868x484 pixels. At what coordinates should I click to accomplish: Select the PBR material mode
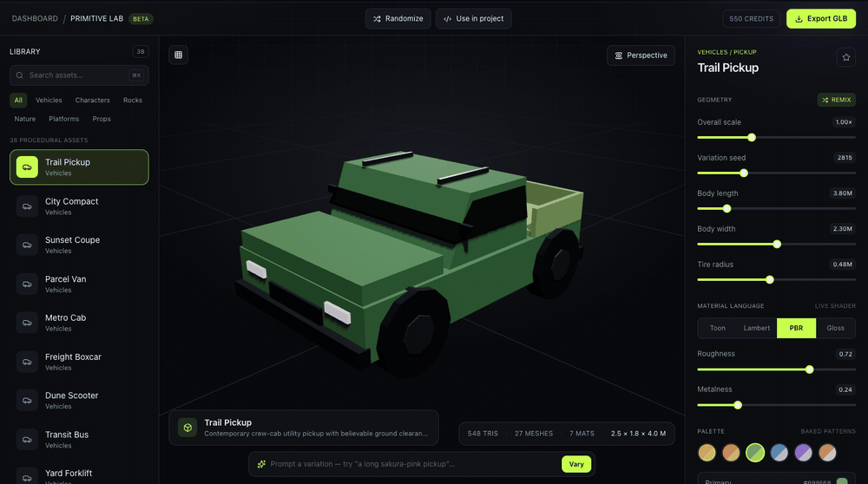pyautogui.click(x=796, y=328)
